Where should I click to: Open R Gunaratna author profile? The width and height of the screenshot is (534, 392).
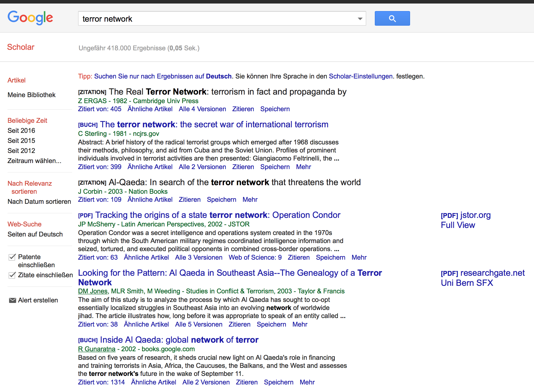[96, 349]
